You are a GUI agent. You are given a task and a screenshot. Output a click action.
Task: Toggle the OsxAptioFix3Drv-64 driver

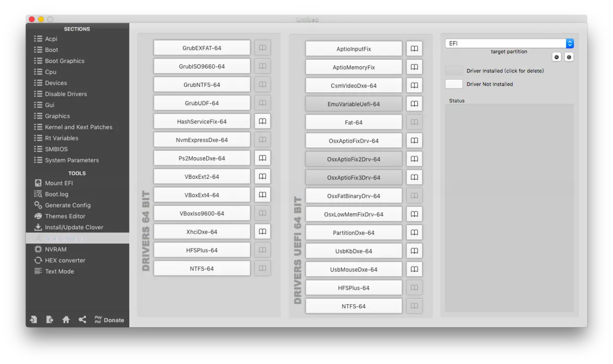click(x=353, y=177)
